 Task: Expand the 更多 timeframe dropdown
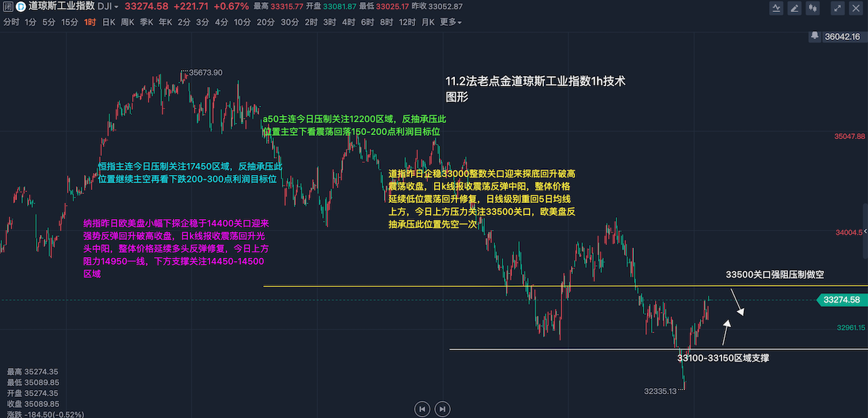[x=450, y=22]
